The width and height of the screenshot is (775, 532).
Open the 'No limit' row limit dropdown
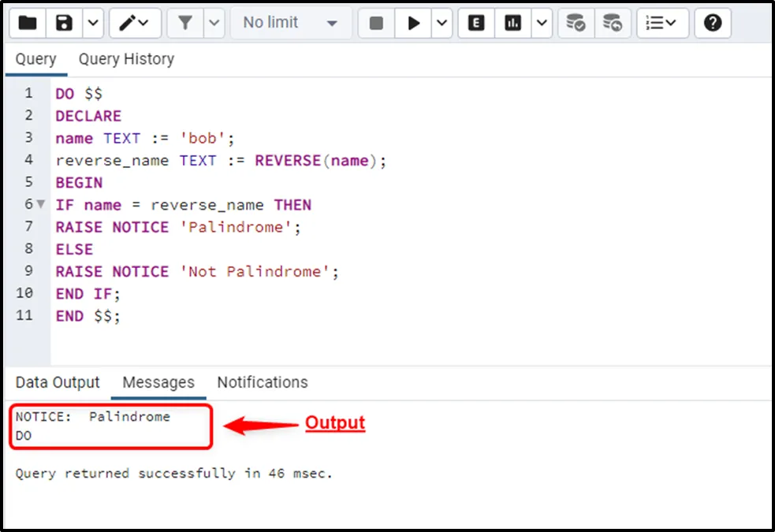290,23
